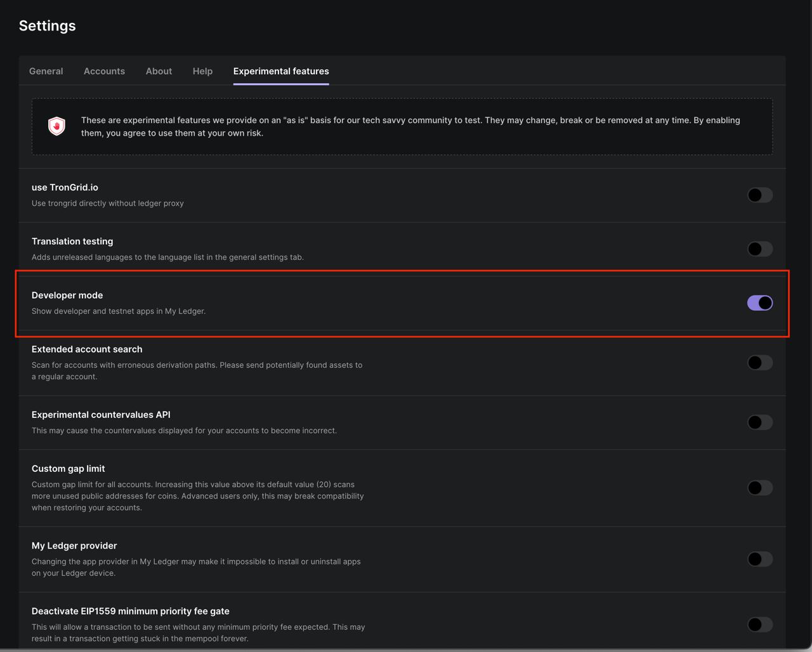Image resolution: width=812 pixels, height=652 pixels.
Task: Disable the Developer mode toggle
Action: (759, 303)
